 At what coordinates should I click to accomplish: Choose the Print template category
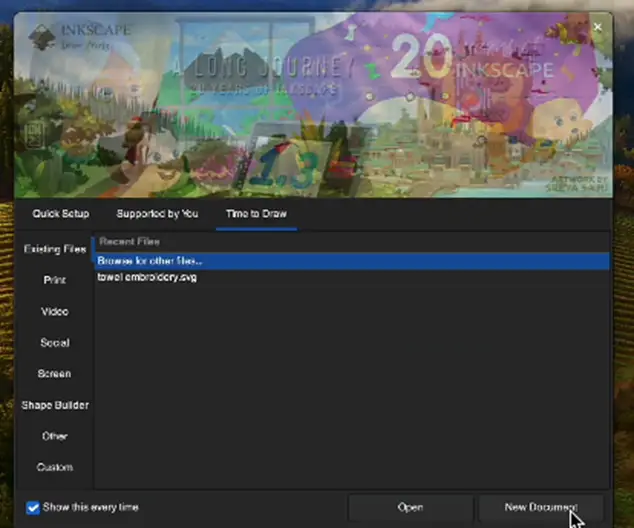tap(55, 280)
